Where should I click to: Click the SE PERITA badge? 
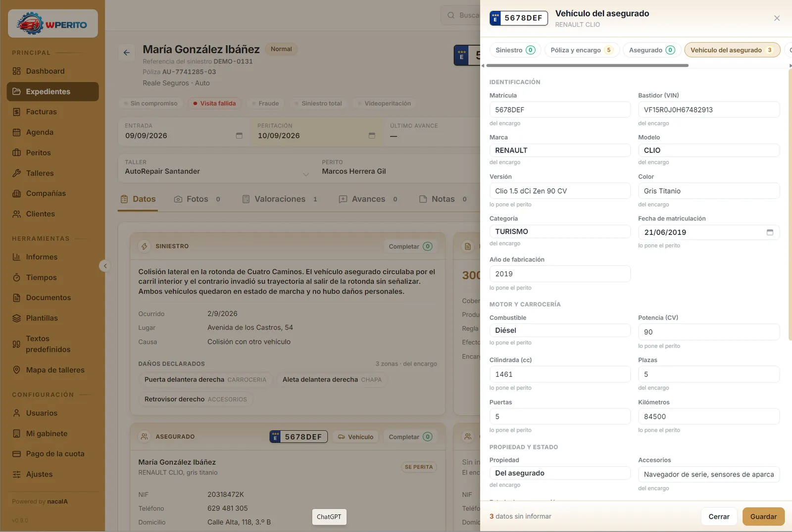click(x=419, y=467)
